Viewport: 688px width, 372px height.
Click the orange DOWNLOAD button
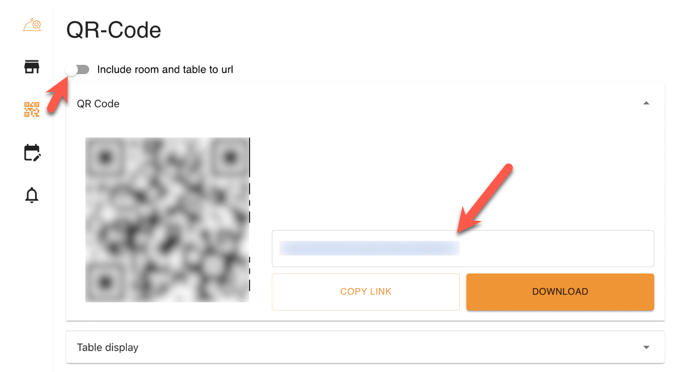[x=560, y=292]
